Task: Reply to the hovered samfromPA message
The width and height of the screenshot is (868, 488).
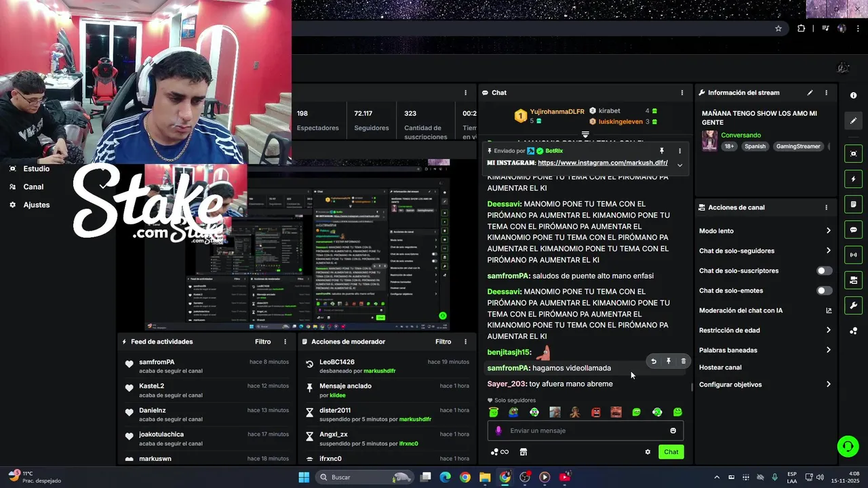Action: pyautogui.click(x=654, y=361)
